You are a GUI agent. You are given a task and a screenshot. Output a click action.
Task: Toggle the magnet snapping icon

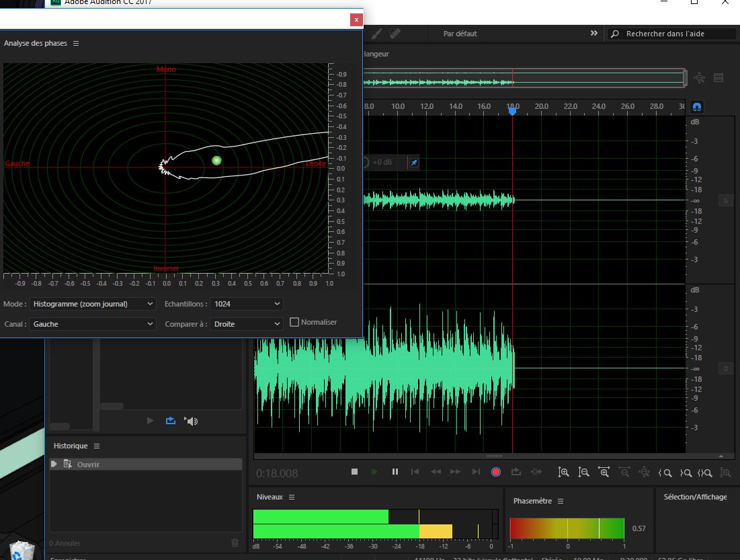tap(697, 107)
